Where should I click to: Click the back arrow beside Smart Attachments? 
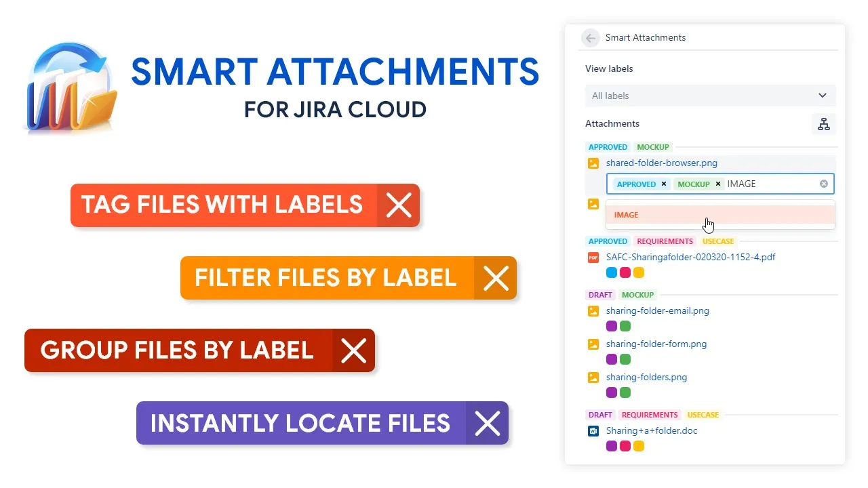pyautogui.click(x=590, y=38)
